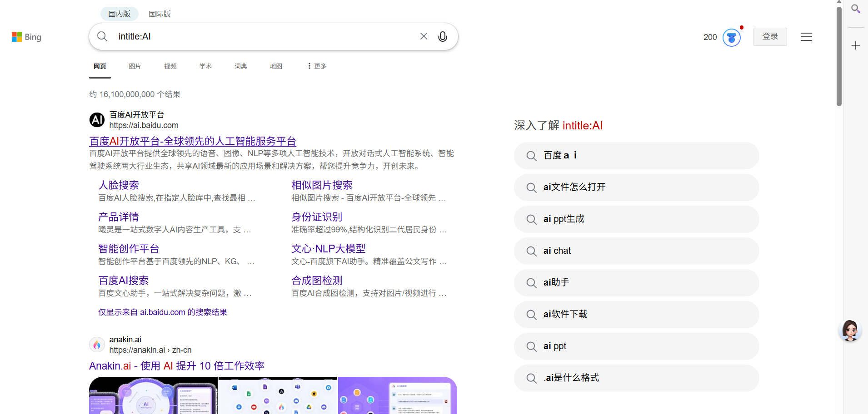868x414 pixels.
Task: Select the 图片 tab
Action: point(135,66)
